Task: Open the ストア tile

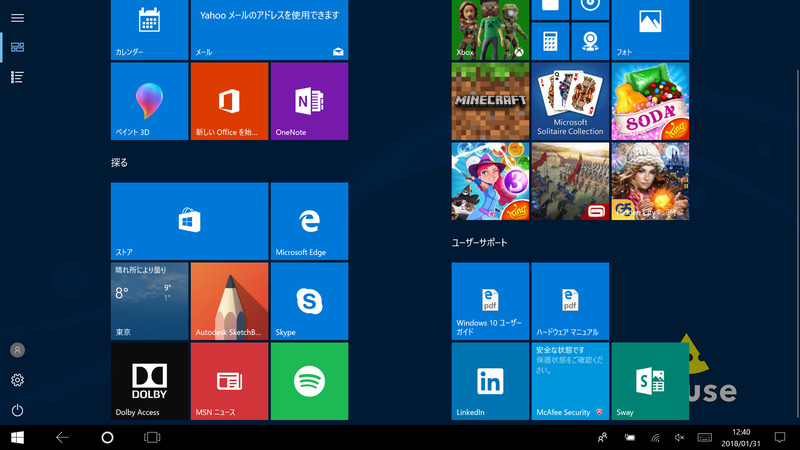Action: 189,221
